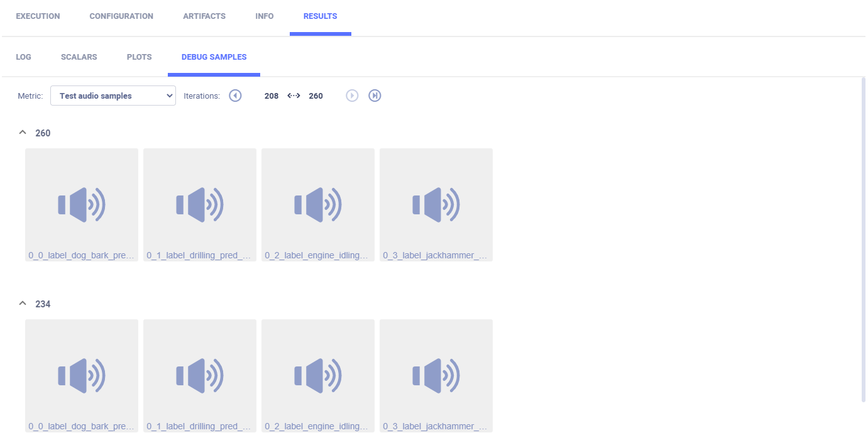Open drilling audio sample in iteration 234
This screenshot has height=445, width=868.
(x=200, y=375)
